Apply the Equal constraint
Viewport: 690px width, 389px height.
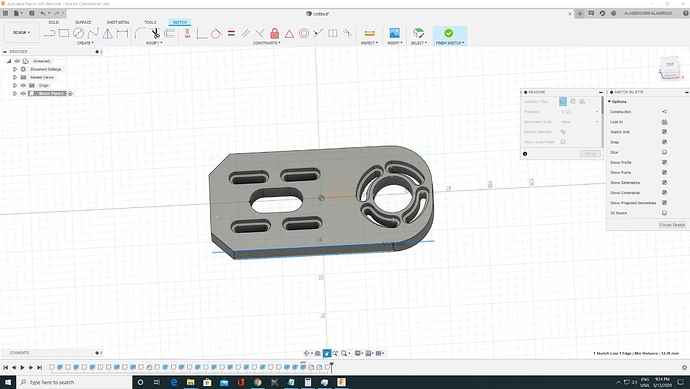click(x=231, y=33)
